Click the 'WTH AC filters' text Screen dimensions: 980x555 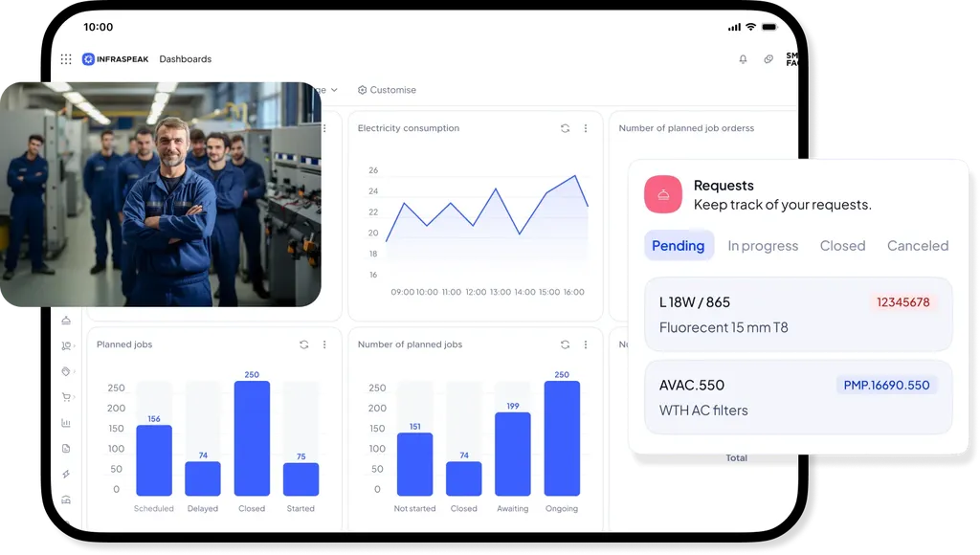pyautogui.click(x=703, y=411)
